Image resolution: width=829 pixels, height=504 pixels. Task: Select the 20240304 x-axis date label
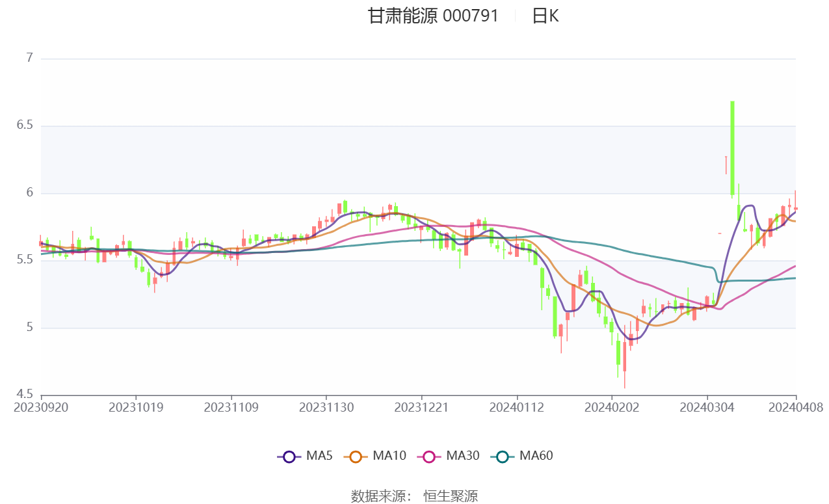707,408
